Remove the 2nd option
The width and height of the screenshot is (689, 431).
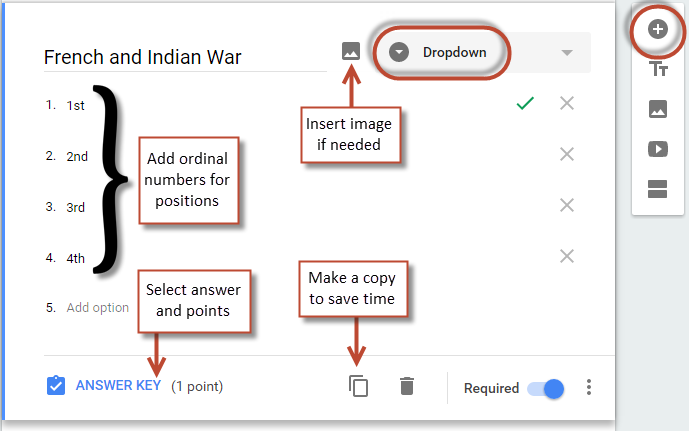[x=567, y=154]
